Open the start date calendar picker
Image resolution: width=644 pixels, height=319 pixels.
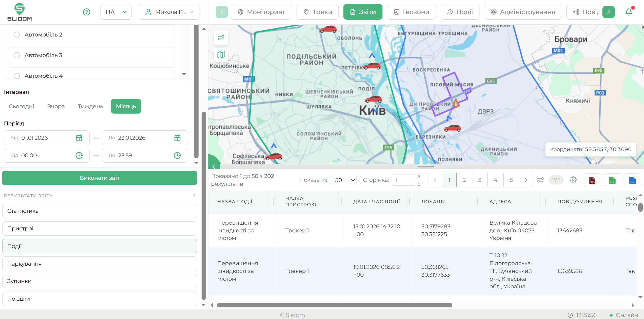click(79, 138)
